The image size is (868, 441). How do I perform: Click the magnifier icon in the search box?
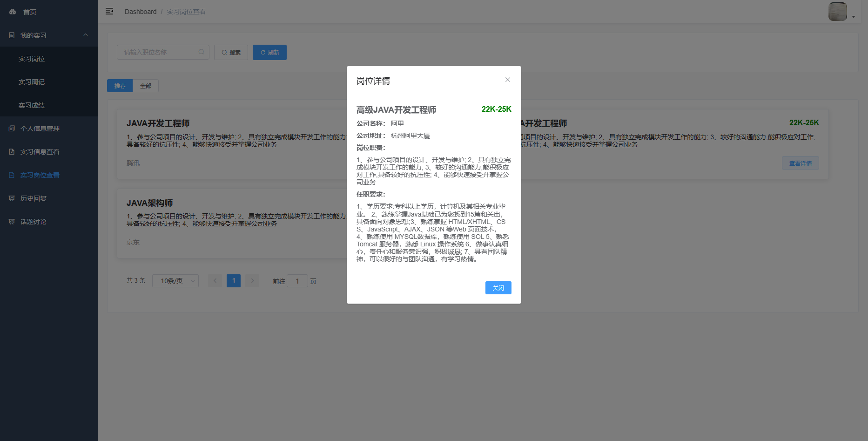tap(201, 52)
